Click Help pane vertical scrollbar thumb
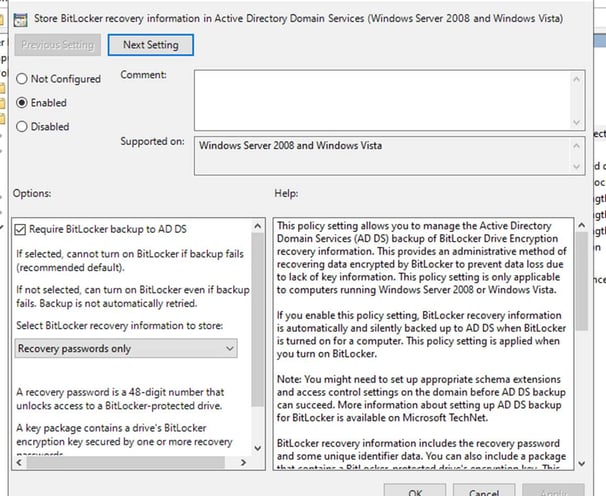This screenshot has width=606, height=496. pos(581,281)
